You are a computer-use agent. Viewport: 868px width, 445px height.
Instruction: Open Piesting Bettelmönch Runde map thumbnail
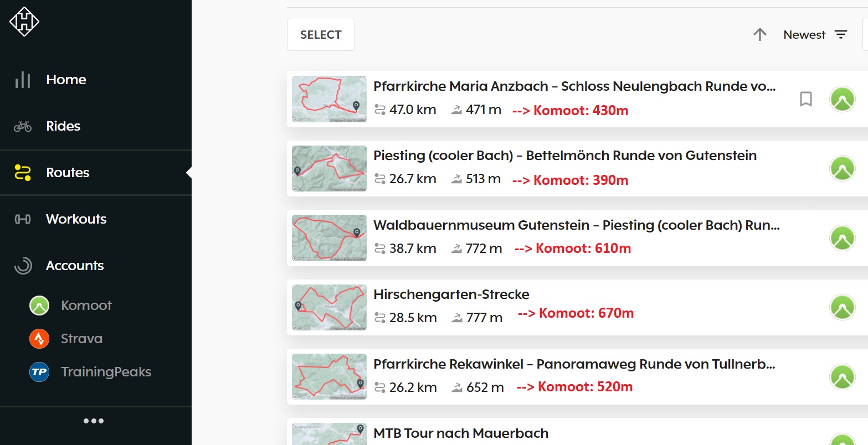(329, 168)
